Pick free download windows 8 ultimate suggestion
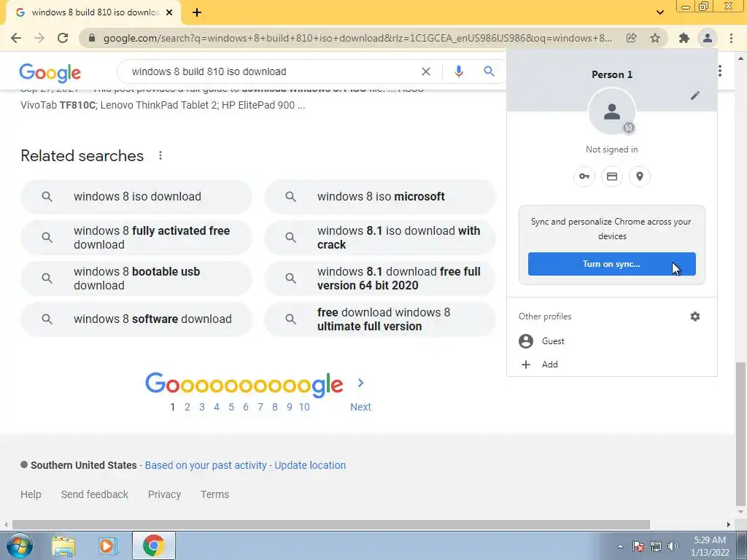The height and width of the screenshot is (560, 747). pos(380,319)
